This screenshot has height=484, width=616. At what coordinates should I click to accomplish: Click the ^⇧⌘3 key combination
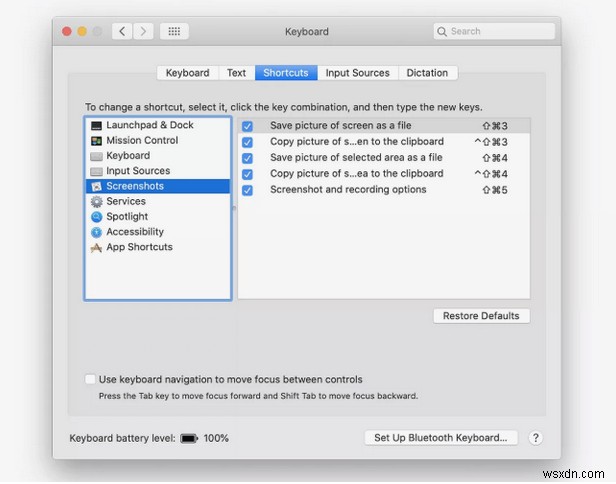(491, 142)
